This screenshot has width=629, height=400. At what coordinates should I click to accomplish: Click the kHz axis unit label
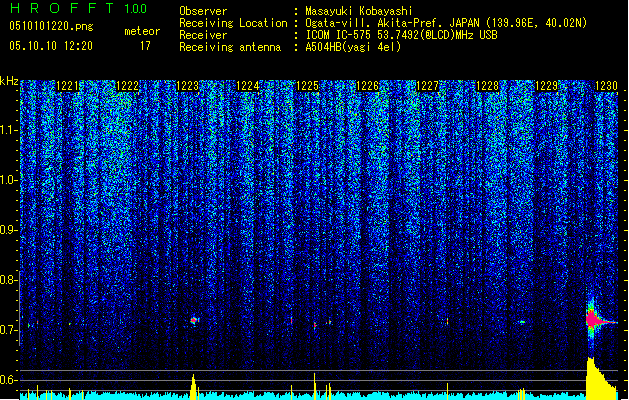click(9, 81)
